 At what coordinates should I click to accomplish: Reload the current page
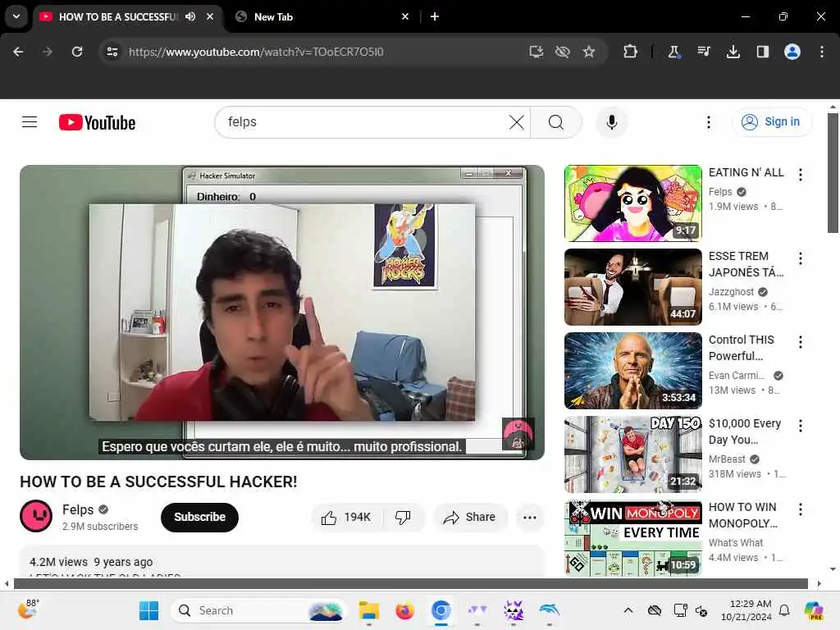[x=77, y=52]
